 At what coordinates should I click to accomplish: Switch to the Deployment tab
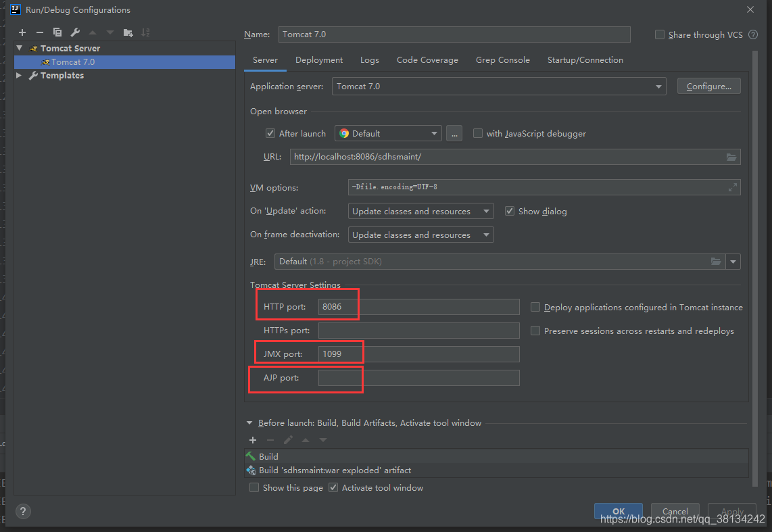click(318, 60)
